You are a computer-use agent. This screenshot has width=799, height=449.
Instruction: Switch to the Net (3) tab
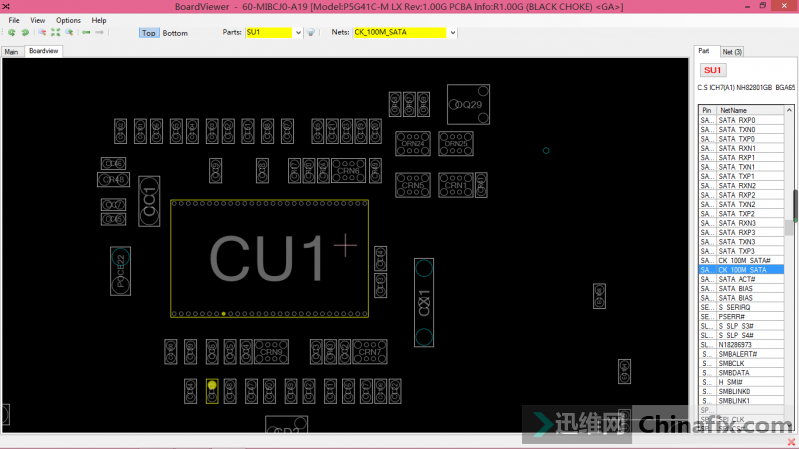pyautogui.click(x=732, y=52)
